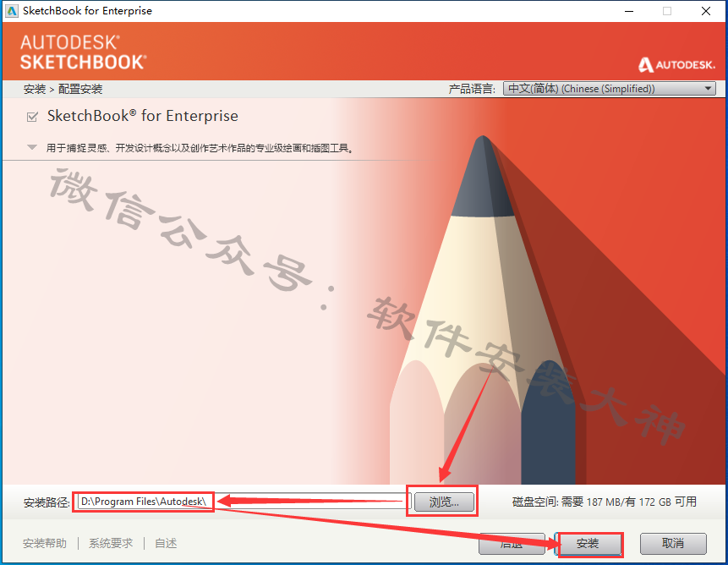Viewport: 728px width, 565px height.
Task: Click the 后退 back button
Action: (x=512, y=543)
